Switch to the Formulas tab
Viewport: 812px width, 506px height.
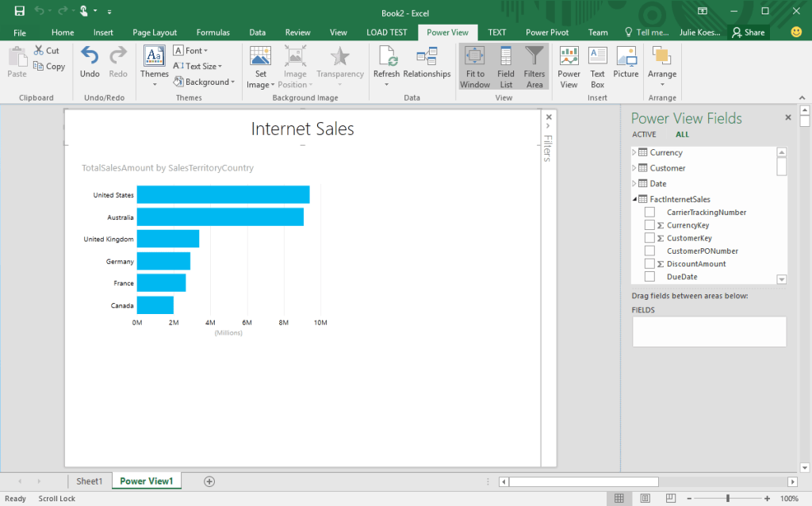coord(213,32)
